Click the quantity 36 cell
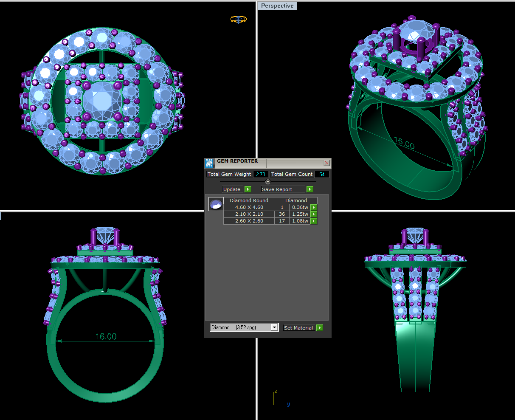515x420 pixels. [x=282, y=214]
